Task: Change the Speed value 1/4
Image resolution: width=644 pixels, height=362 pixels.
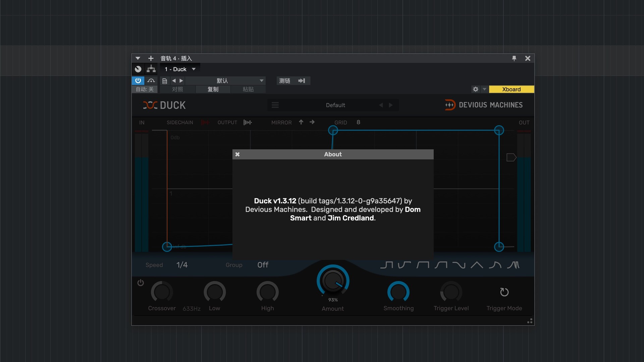Action: tap(182, 265)
